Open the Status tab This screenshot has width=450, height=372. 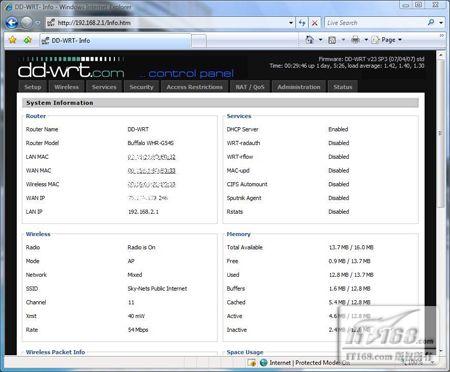[x=343, y=87]
